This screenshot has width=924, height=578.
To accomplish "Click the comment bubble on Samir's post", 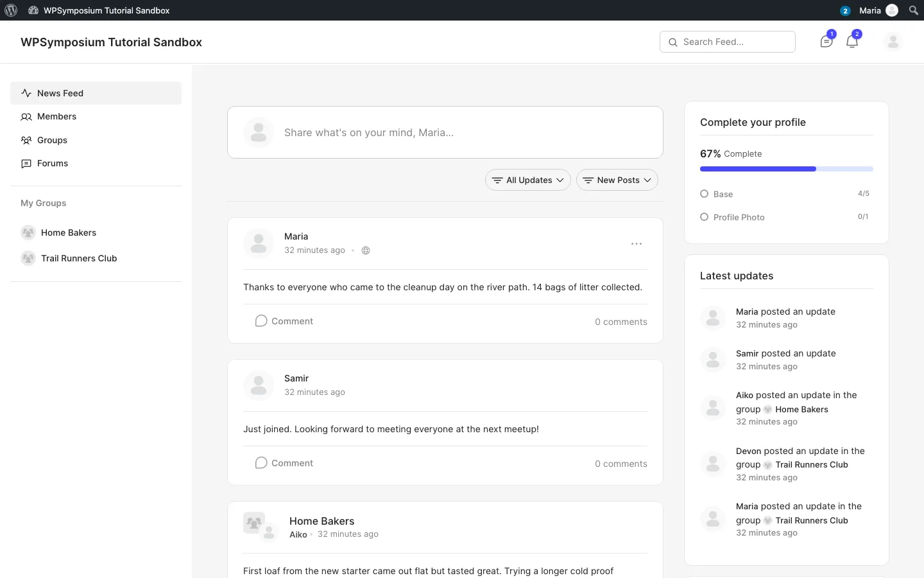I will tap(261, 463).
